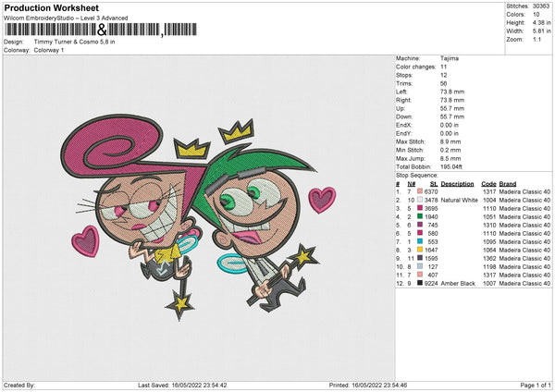The height and width of the screenshot is (392, 555).
Task: Click the cyan swatch beside stitch count 553
Action: 420,241
